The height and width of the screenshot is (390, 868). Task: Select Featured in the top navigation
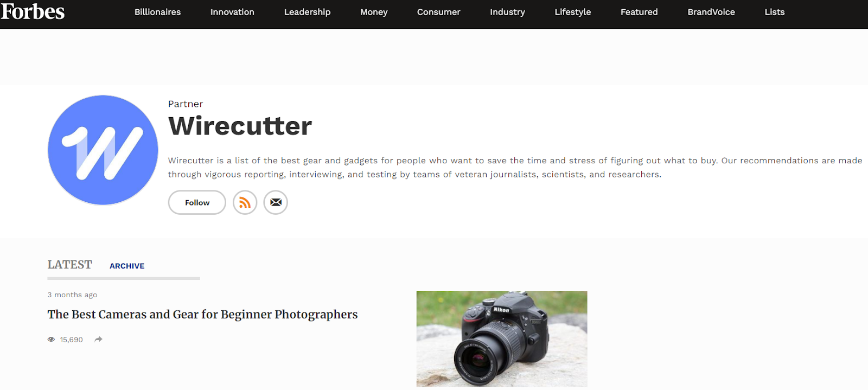639,12
